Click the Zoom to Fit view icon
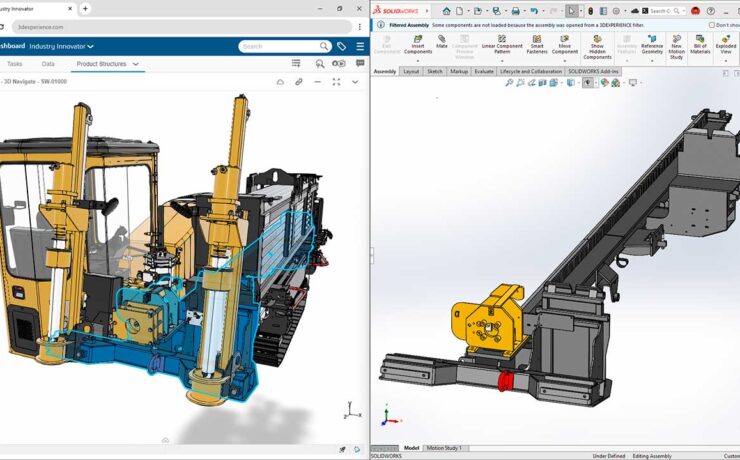The width and height of the screenshot is (740, 460). pyautogui.click(x=509, y=83)
